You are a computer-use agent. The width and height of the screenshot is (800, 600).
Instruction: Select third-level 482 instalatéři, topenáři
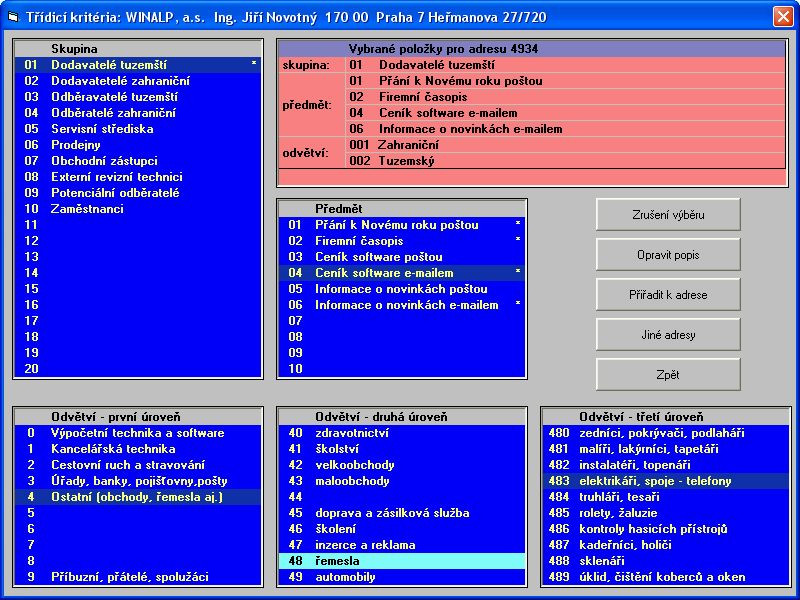coord(666,465)
